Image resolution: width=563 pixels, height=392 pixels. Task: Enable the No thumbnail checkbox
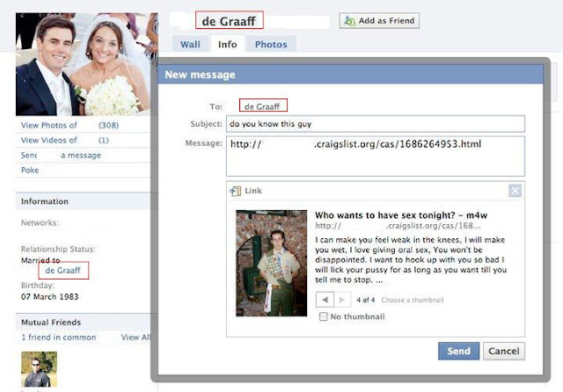tap(324, 316)
